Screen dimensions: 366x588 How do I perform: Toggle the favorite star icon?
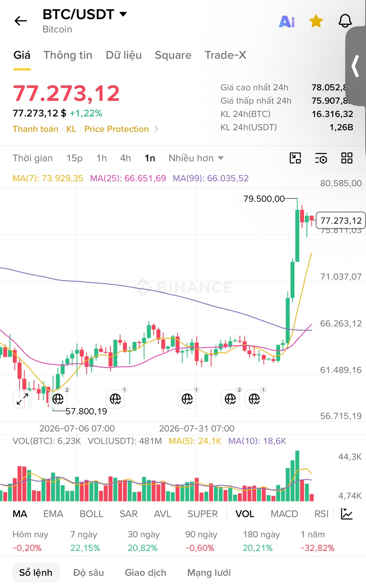316,21
